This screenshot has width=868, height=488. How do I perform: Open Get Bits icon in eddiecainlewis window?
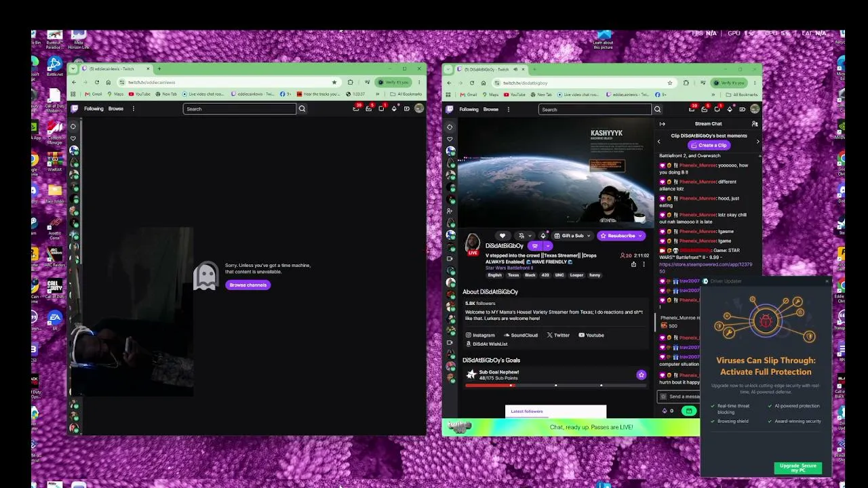(394, 108)
